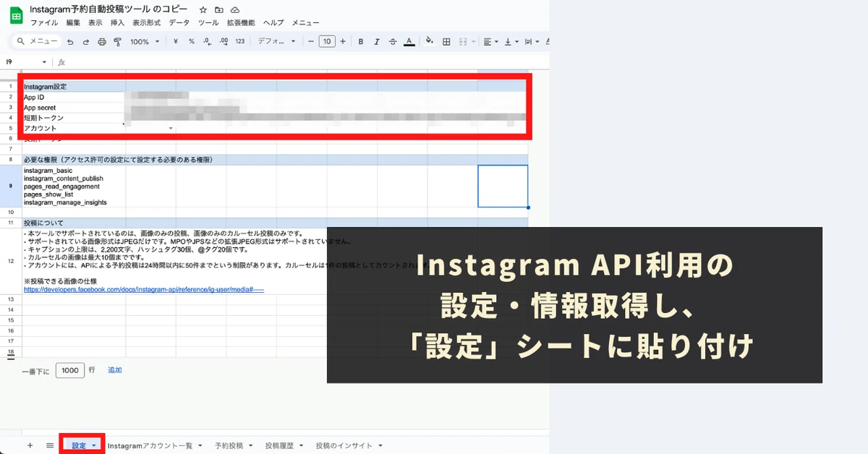Screen dimensions: 868x454
Task: Search the menus box
Action: coord(37,42)
